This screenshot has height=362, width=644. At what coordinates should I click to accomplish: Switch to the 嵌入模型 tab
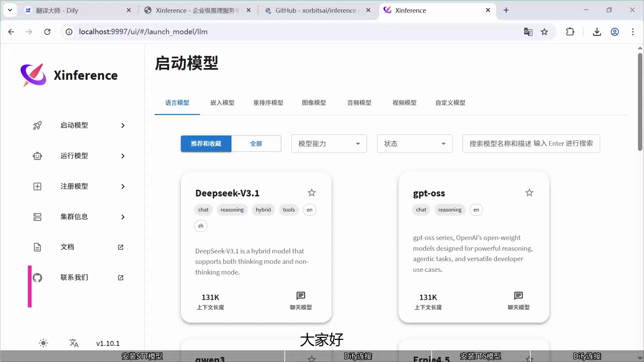point(222,103)
